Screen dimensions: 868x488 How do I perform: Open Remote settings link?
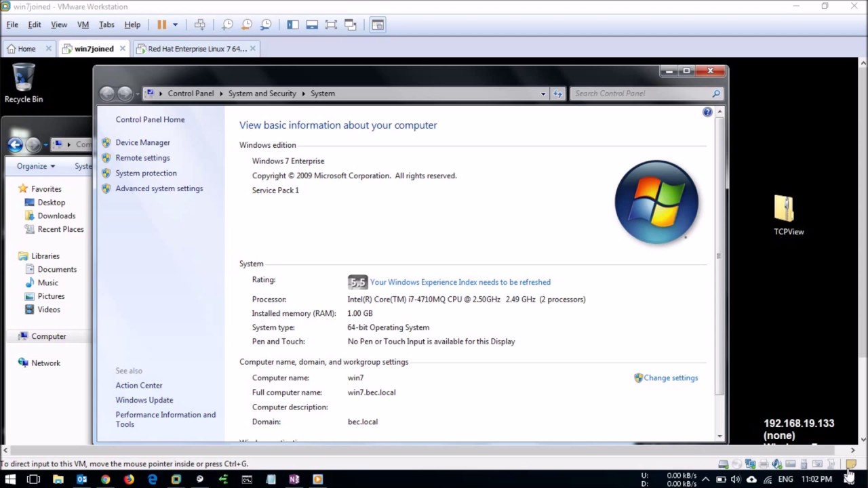pyautogui.click(x=142, y=158)
